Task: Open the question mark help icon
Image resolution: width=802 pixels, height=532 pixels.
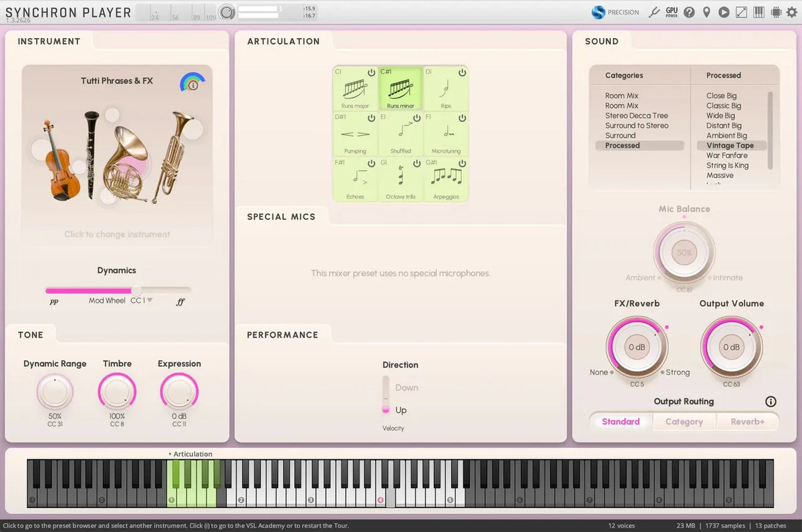Action: [689, 12]
